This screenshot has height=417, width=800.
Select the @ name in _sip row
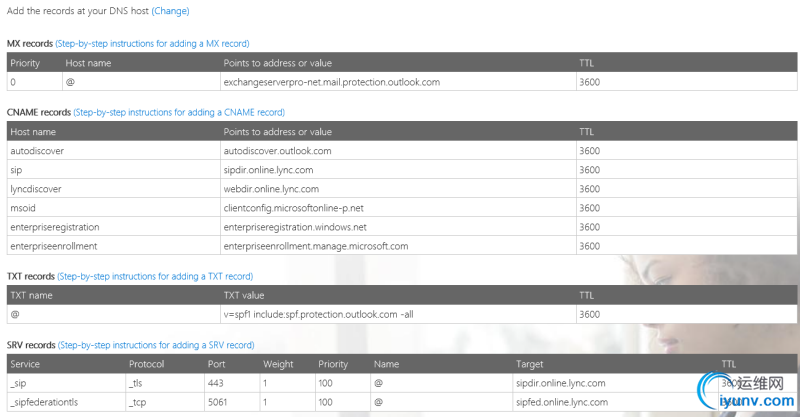click(x=379, y=383)
